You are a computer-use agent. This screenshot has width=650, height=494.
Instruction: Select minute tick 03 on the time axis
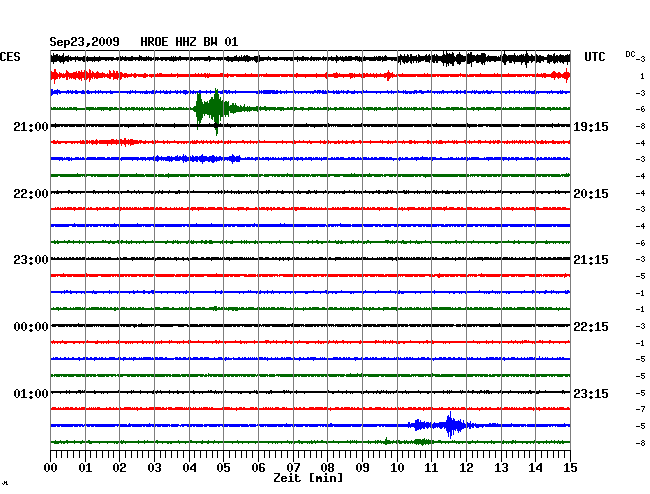point(154,467)
